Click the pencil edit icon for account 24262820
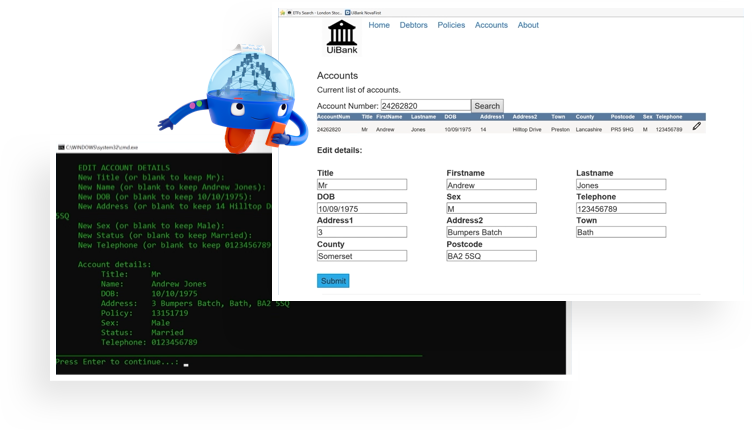Image resolution: width=752 pixels, height=430 pixels. click(x=697, y=127)
